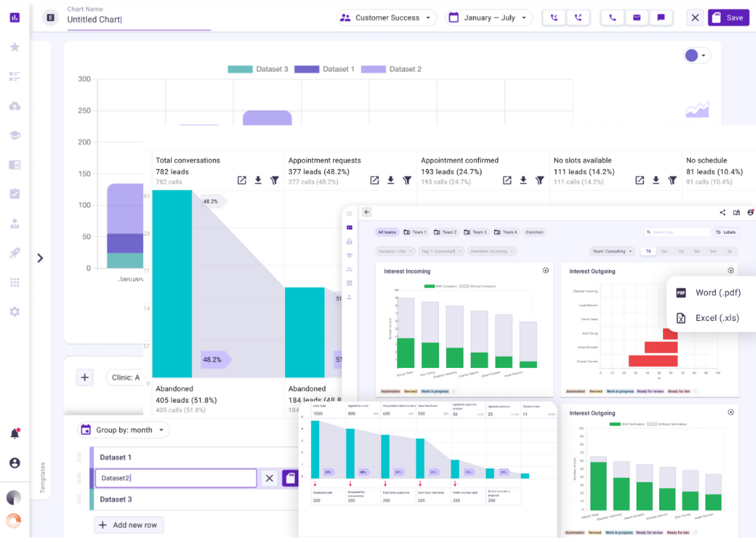This screenshot has height=542, width=756.
Task: Click the Chart Name input field
Action: coord(139,20)
